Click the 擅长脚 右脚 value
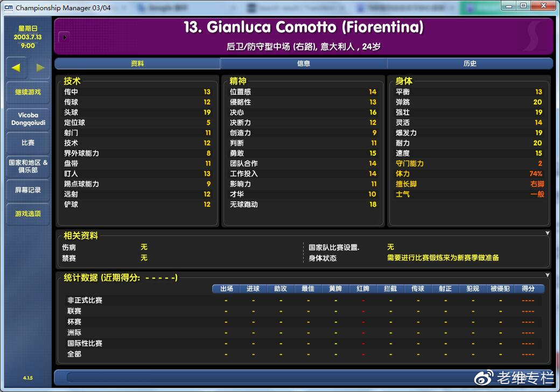 pos(537,184)
